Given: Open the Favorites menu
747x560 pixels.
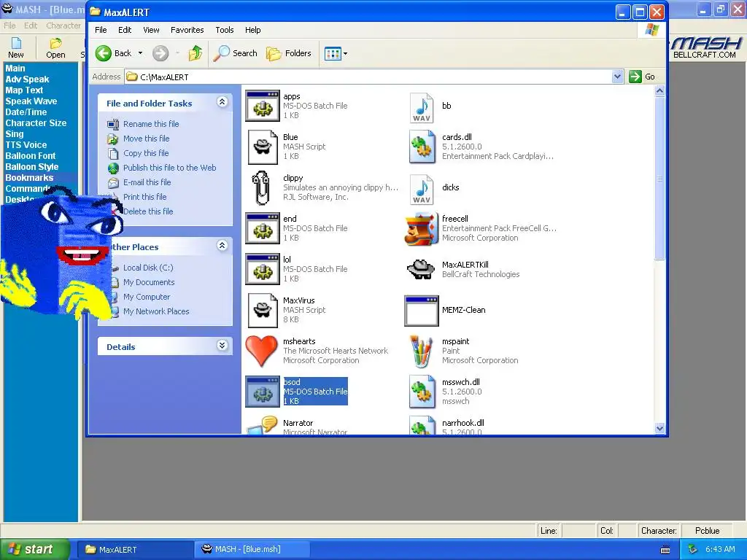Looking at the screenshot, I should (x=187, y=30).
